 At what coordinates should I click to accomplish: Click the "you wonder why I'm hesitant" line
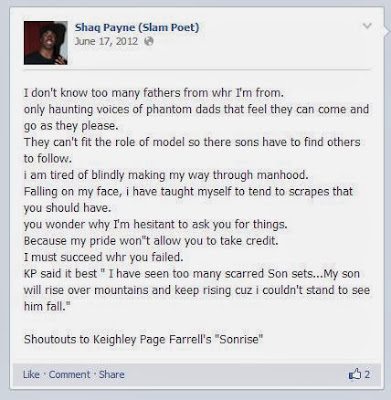tap(155, 224)
